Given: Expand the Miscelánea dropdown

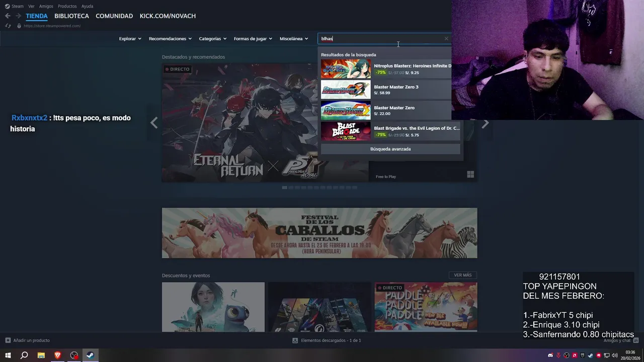Looking at the screenshot, I should 294,39.
